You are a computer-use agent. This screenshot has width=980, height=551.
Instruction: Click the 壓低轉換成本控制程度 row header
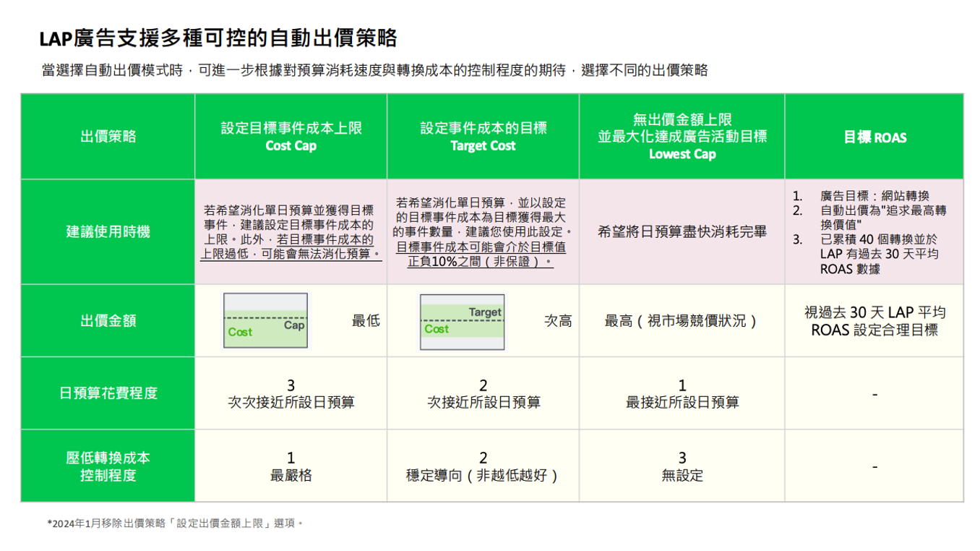coord(108,466)
